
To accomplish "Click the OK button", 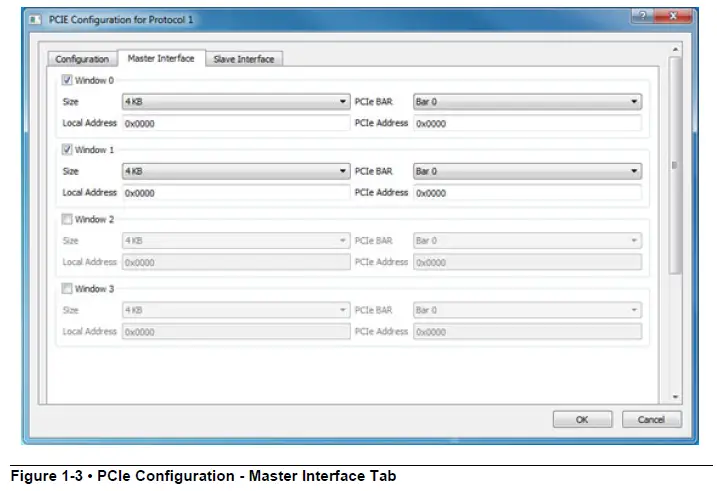I will (582, 419).
